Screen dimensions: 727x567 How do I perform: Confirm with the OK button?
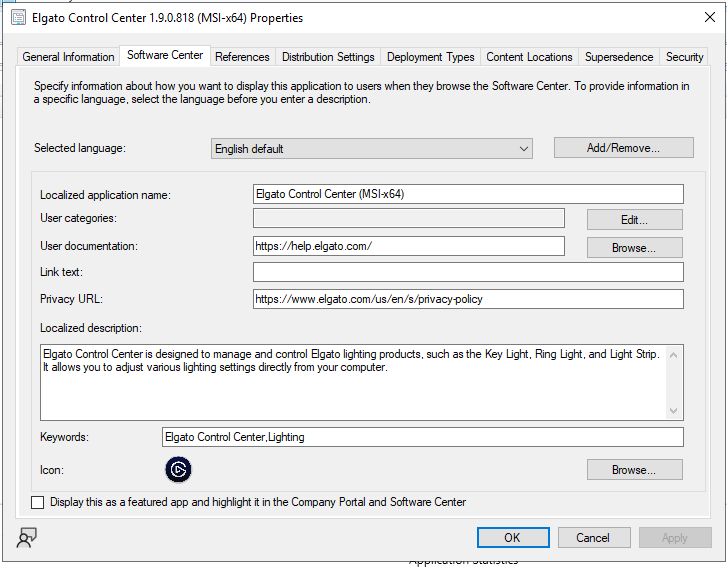point(513,537)
